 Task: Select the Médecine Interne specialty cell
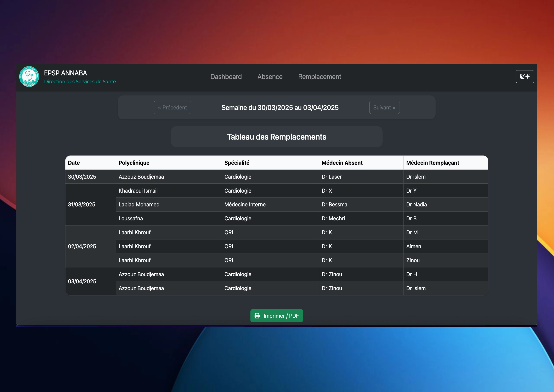(x=245, y=204)
